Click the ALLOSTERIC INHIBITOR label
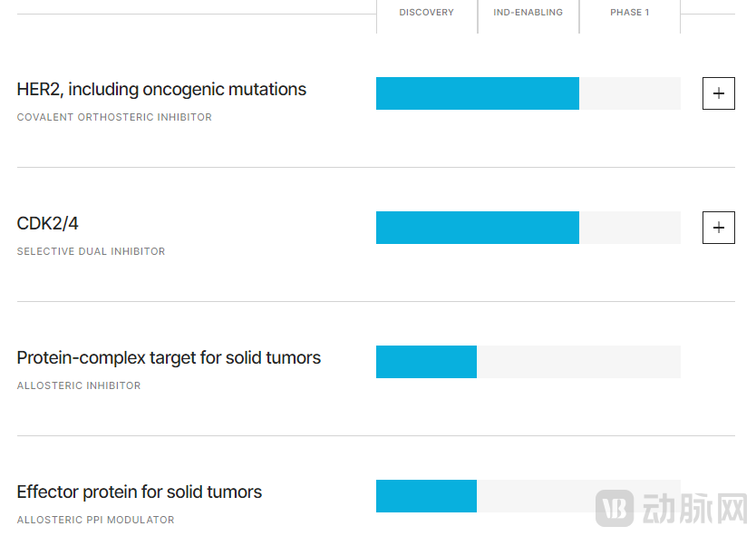The height and width of the screenshot is (536, 756). 79,385
